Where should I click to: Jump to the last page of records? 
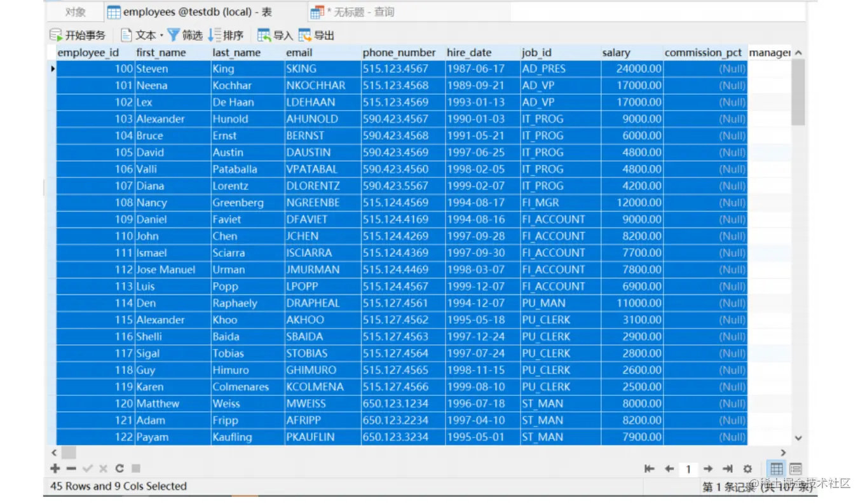pyautogui.click(x=728, y=469)
